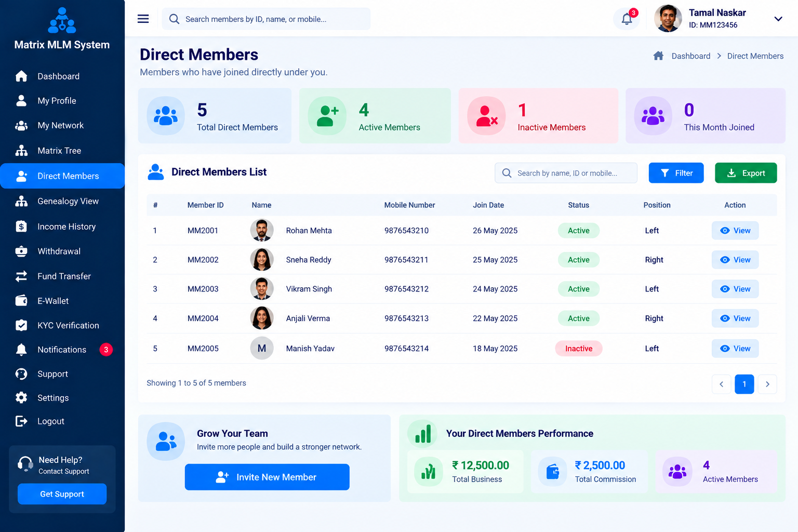Click the Dashboard breadcrumb link

tap(690, 56)
